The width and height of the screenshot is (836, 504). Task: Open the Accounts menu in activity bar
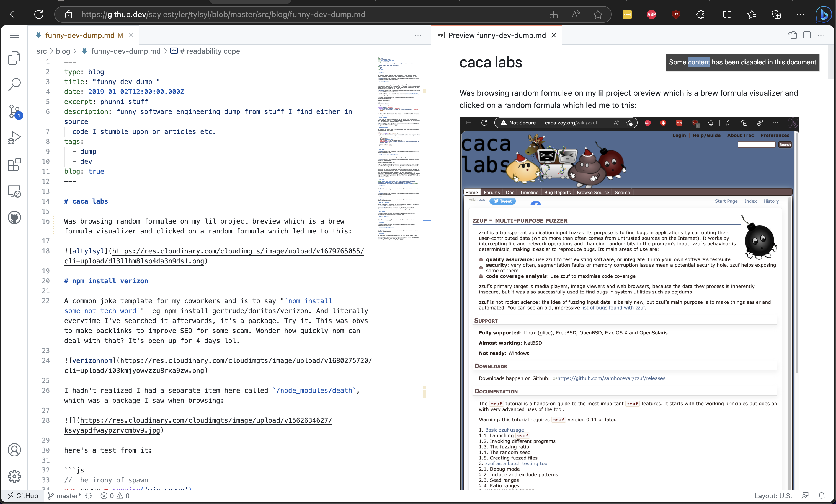14,450
